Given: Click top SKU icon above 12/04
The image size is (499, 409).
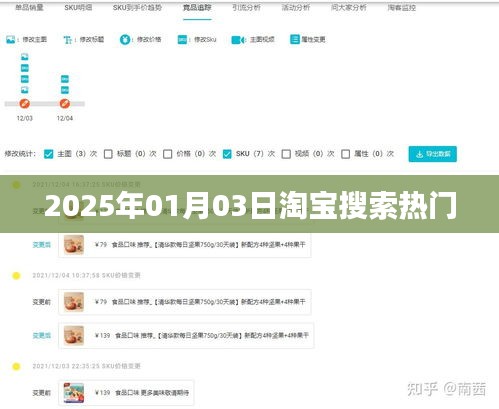Looking at the screenshot, I should 65,79.
